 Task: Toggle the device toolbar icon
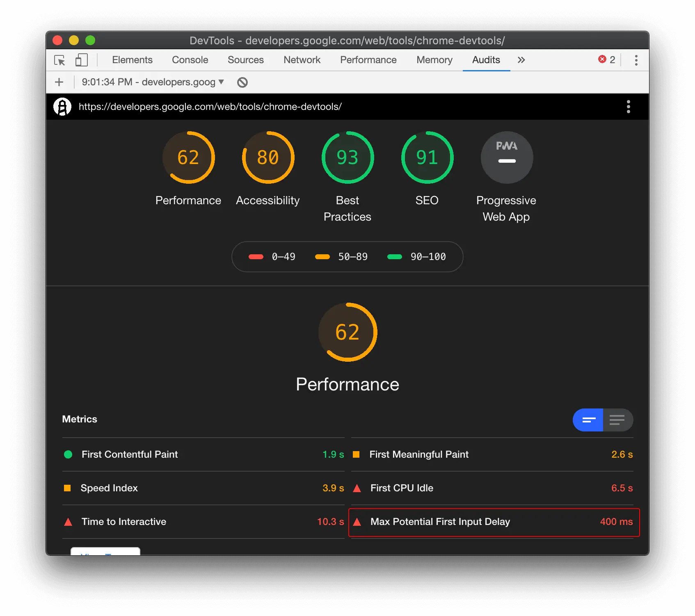(x=81, y=60)
